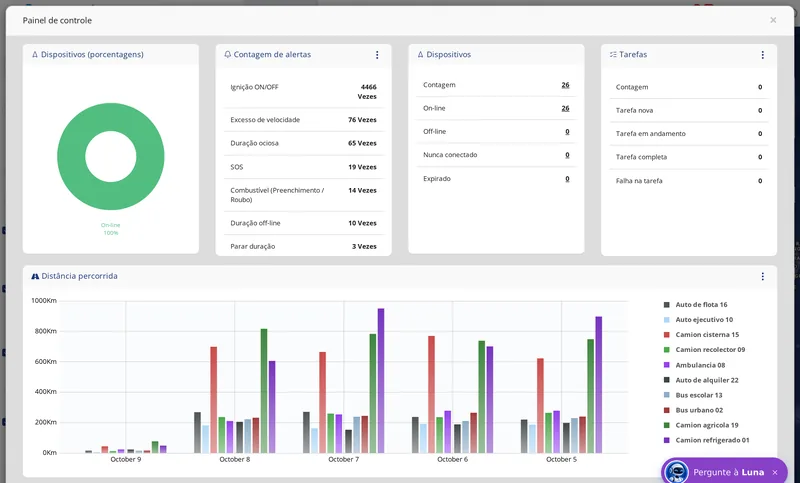Click the October 8 axis label

coord(235,460)
